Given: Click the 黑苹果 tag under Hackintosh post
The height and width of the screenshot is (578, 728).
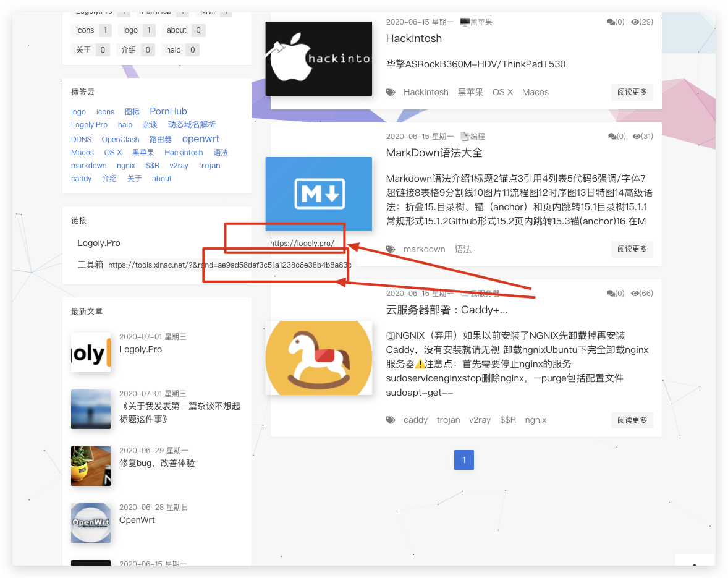Looking at the screenshot, I should tap(470, 92).
